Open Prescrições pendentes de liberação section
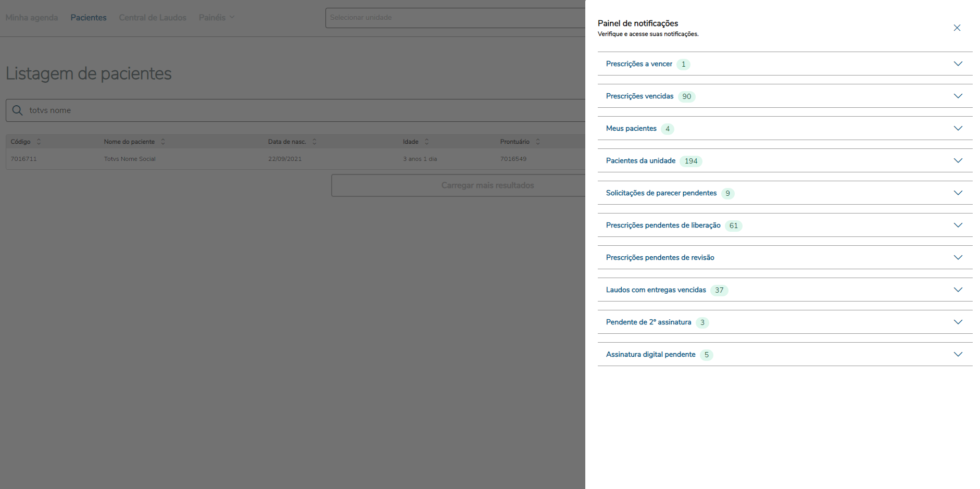This screenshot has height=489, width=980. pos(663,225)
